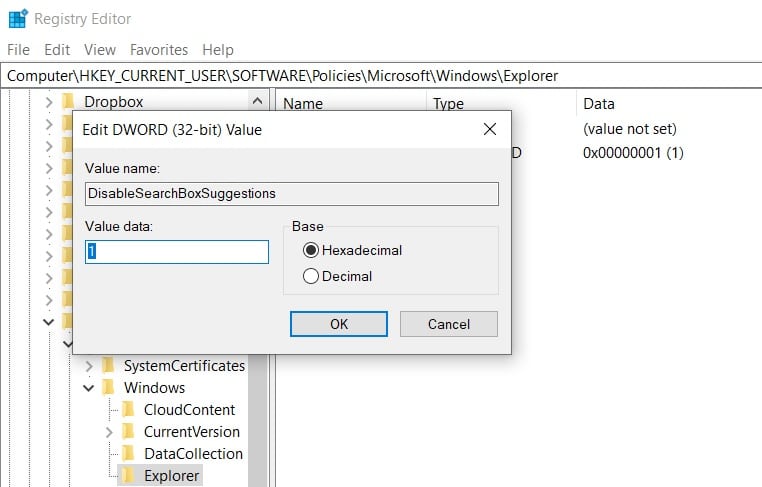Select the DataCollection folder icon
Image resolution: width=762 pixels, height=487 pixels.
click(x=128, y=454)
